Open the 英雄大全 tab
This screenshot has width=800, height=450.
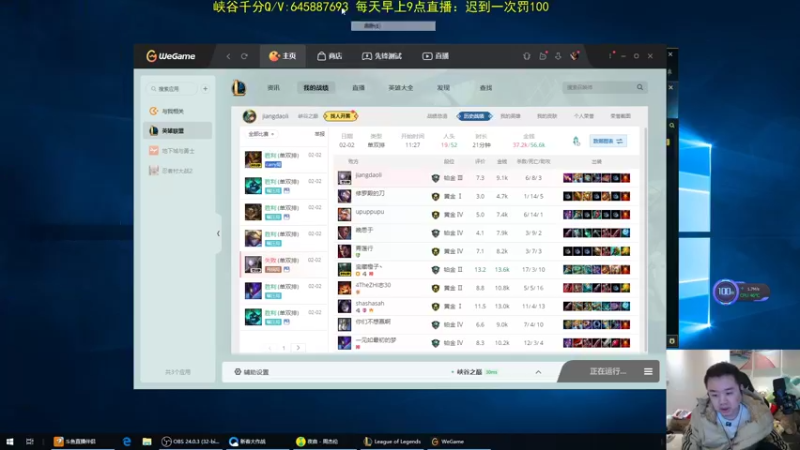tap(401, 88)
